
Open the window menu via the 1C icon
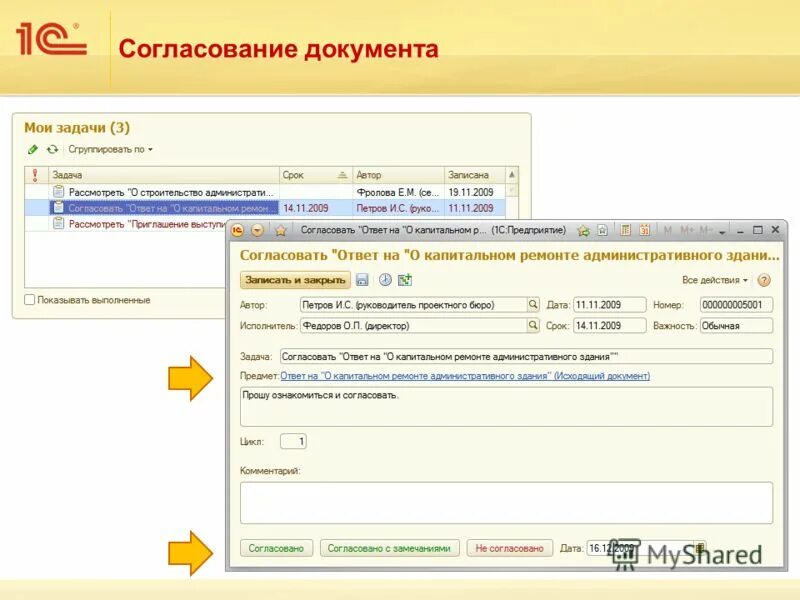[239, 229]
